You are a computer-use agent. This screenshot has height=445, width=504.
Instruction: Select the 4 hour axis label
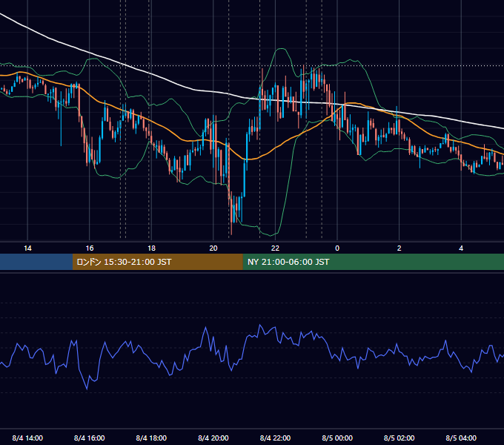point(461,248)
